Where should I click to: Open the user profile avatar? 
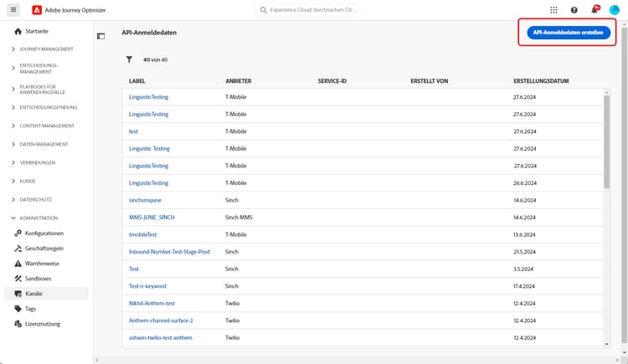615,10
